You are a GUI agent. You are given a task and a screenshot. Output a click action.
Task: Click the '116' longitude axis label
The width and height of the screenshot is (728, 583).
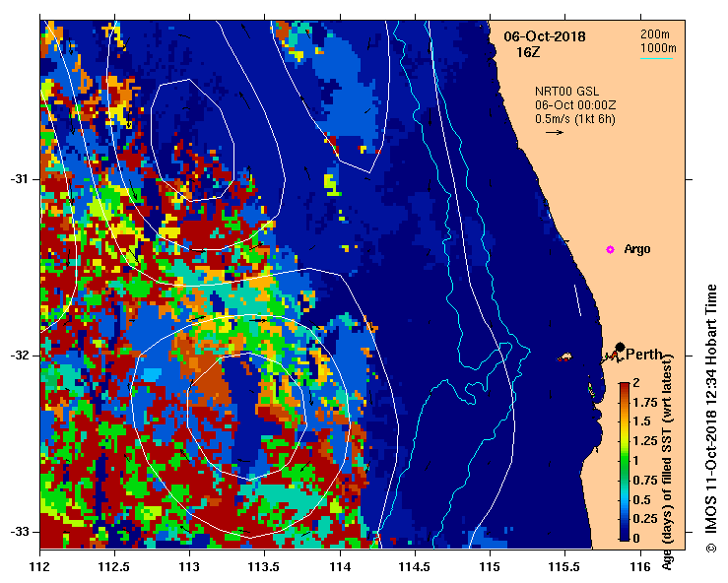640,567
